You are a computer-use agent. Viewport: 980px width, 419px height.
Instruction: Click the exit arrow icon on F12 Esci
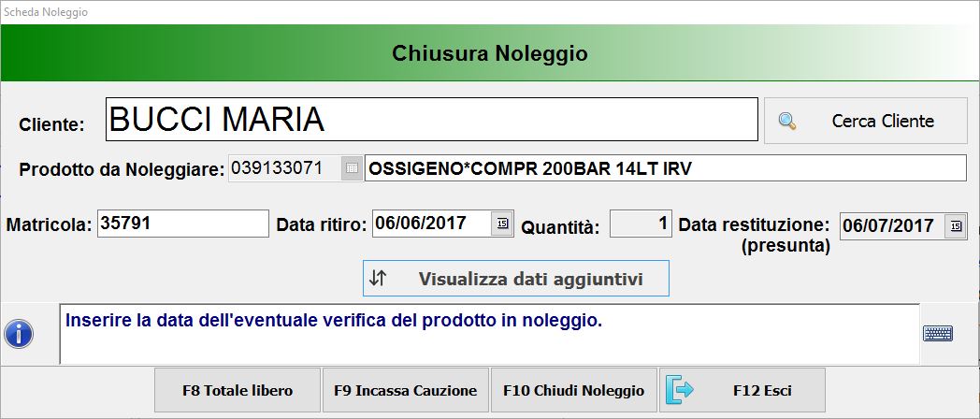coord(680,390)
